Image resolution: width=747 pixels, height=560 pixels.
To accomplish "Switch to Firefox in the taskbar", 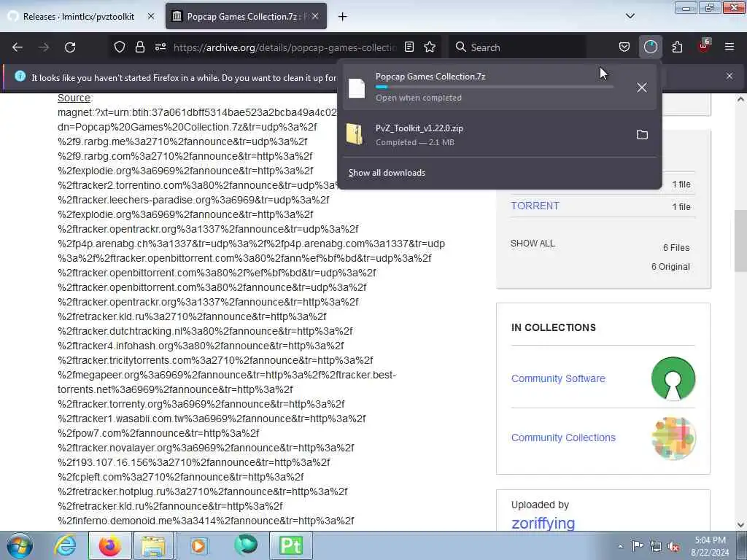I will click(110, 545).
